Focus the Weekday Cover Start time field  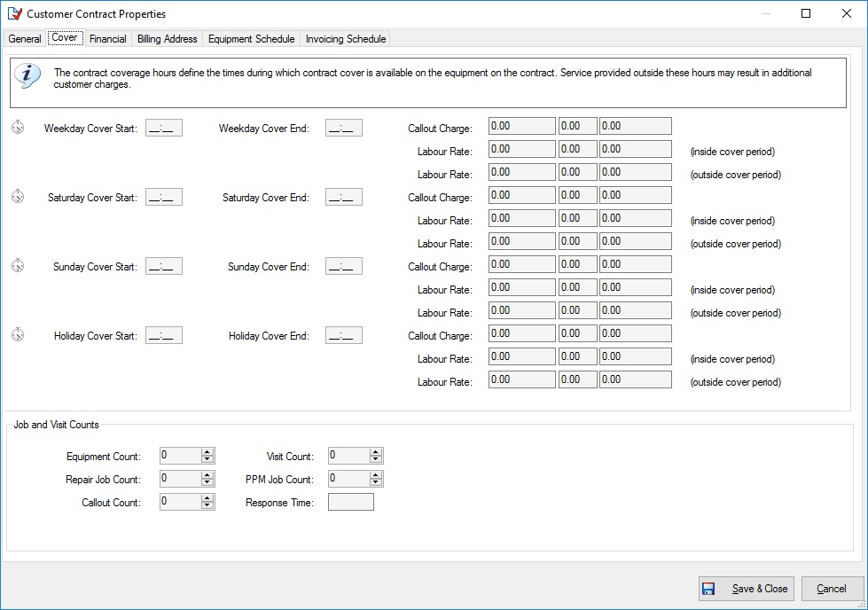[x=164, y=128]
